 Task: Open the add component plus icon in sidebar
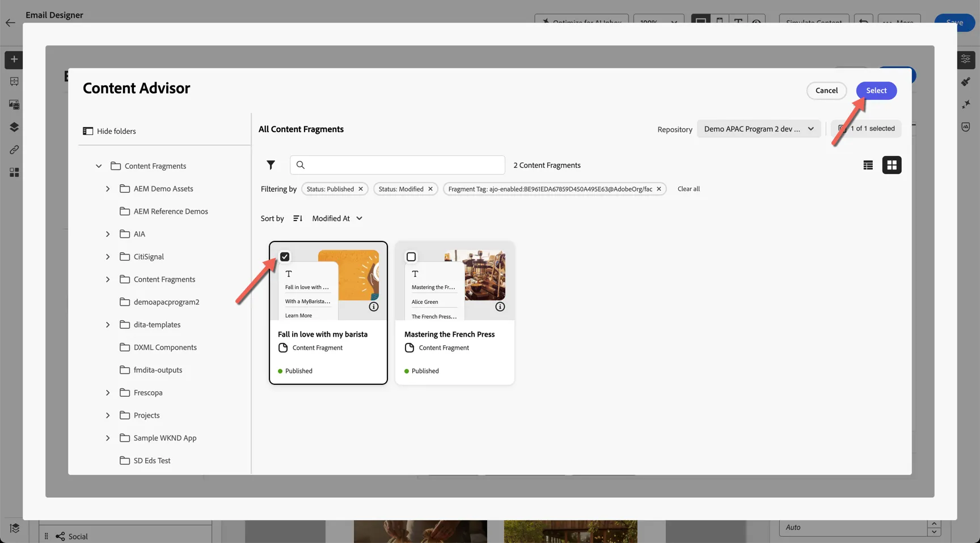point(14,59)
